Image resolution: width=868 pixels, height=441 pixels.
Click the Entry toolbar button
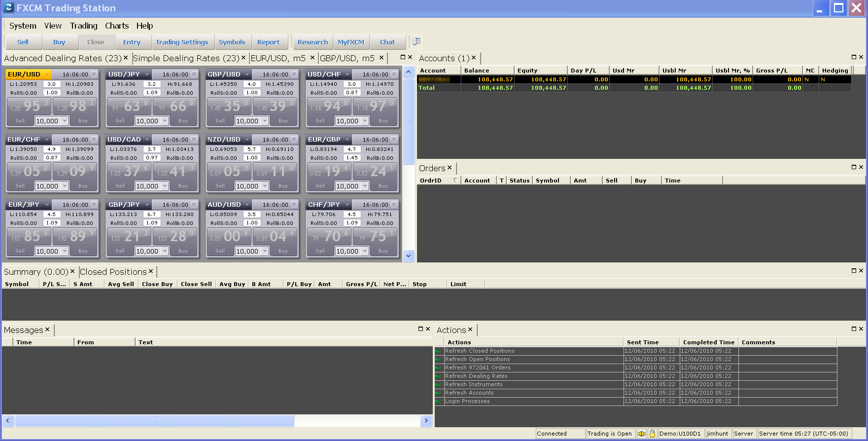point(132,42)
